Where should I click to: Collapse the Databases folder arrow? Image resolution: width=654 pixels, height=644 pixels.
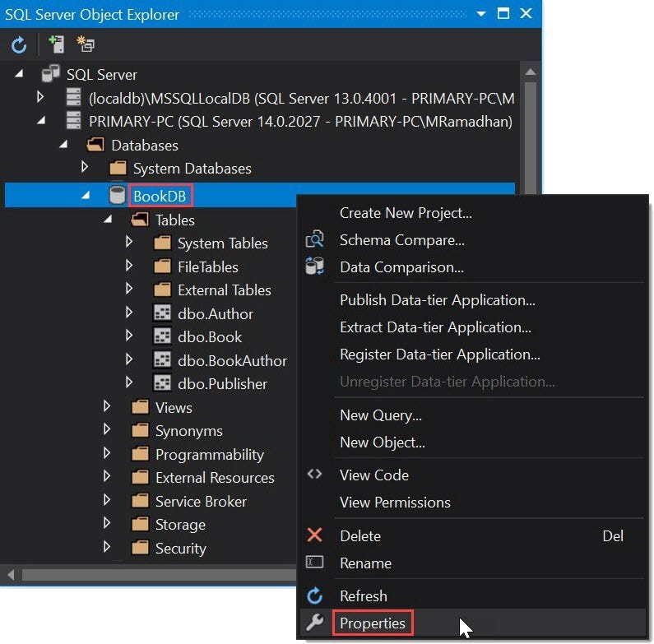pos(63,144)
